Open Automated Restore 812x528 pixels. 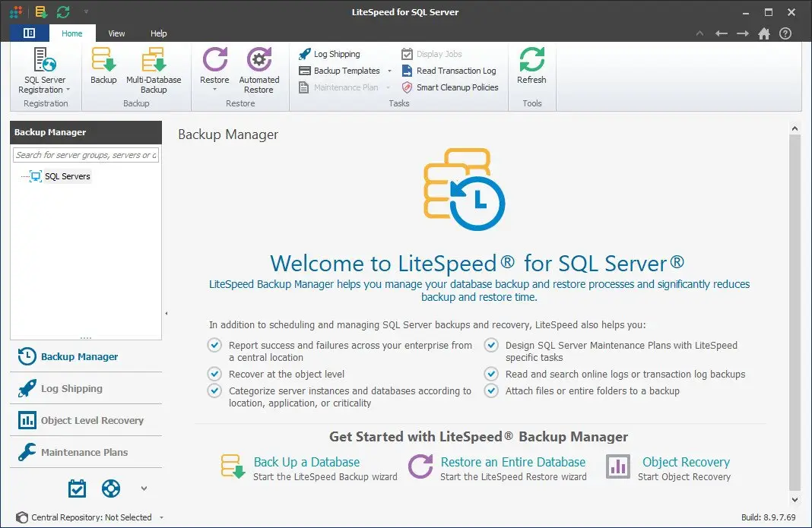coord(259,71)
